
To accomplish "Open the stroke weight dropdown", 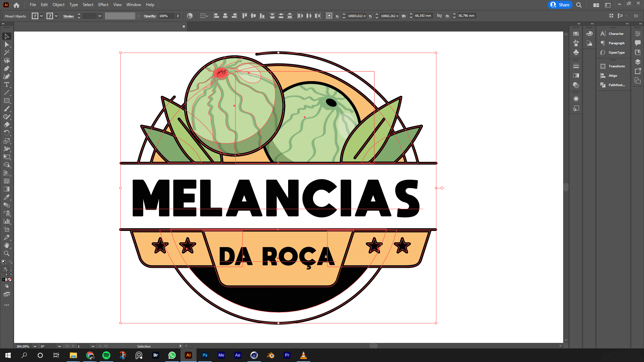I will click(x=100, y=16).
